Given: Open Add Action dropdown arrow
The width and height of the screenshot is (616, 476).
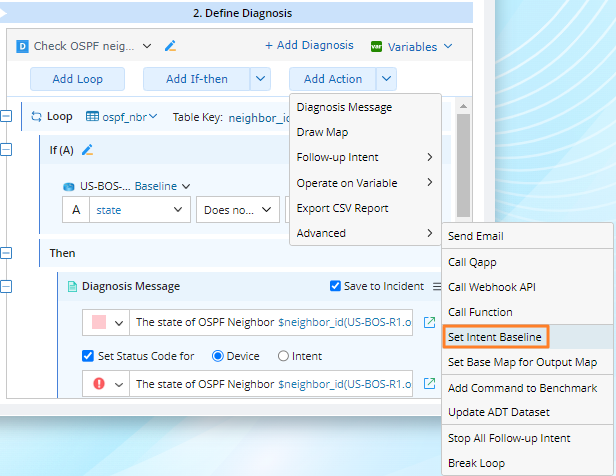Looking at the screenshot, I should pyautogui.click(x=387, y=79).
